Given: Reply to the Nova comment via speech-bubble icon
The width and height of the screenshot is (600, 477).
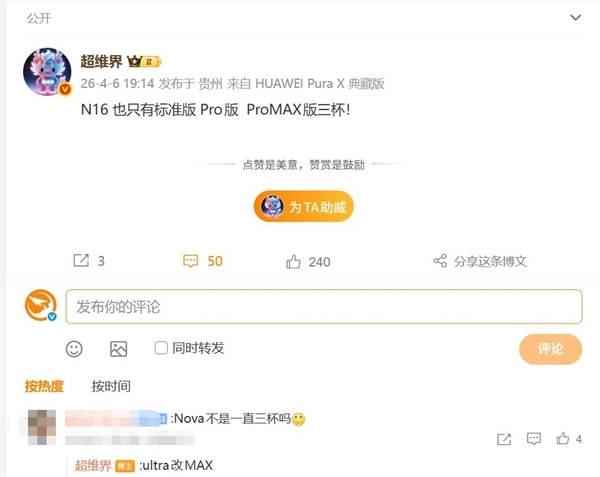Looking at the screenshot, I should [534, 438].
